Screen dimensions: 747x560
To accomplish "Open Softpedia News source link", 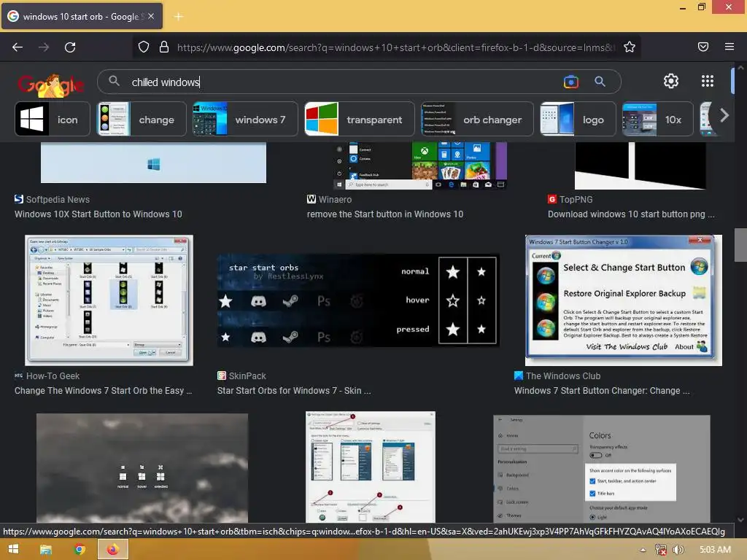I will 52,200.
